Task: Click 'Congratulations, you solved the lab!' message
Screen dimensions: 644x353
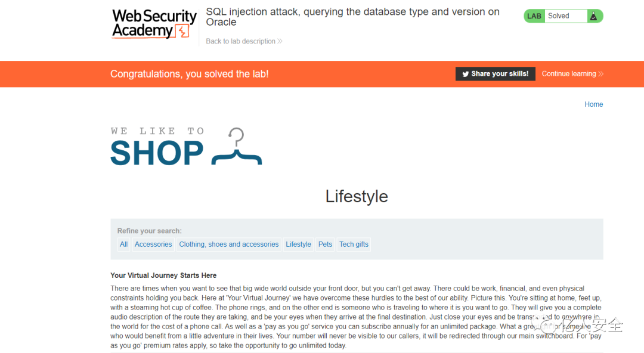Action: 190,74
